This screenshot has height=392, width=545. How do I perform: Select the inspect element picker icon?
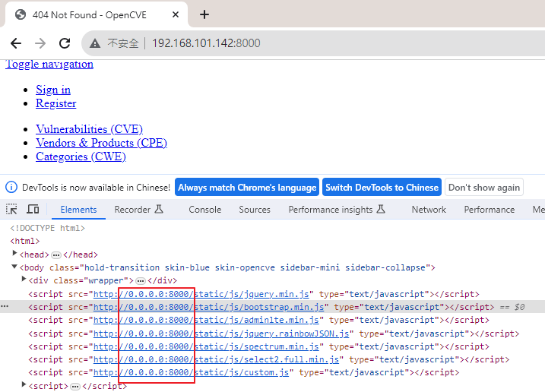[11, 209]
